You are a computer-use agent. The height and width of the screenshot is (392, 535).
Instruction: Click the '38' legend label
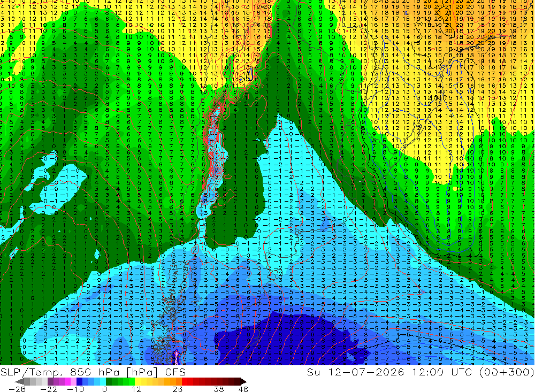click(219, 389)
